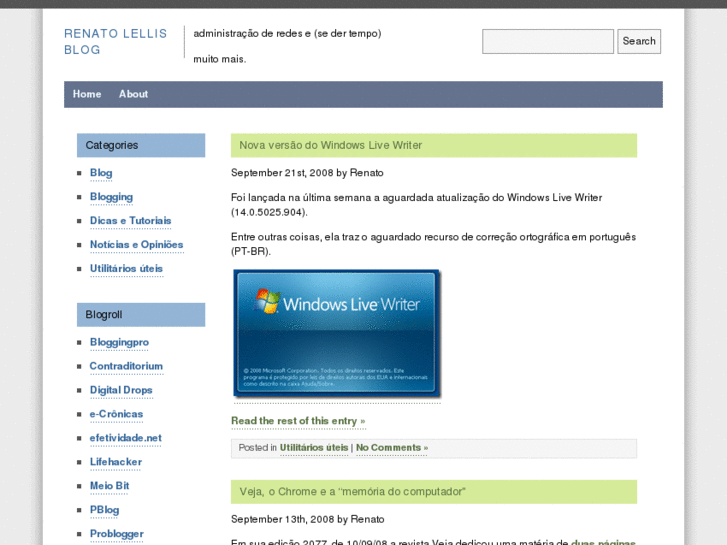Open the Blogging category
Viewport: 727px width, 545px height.
click(111, 197)
